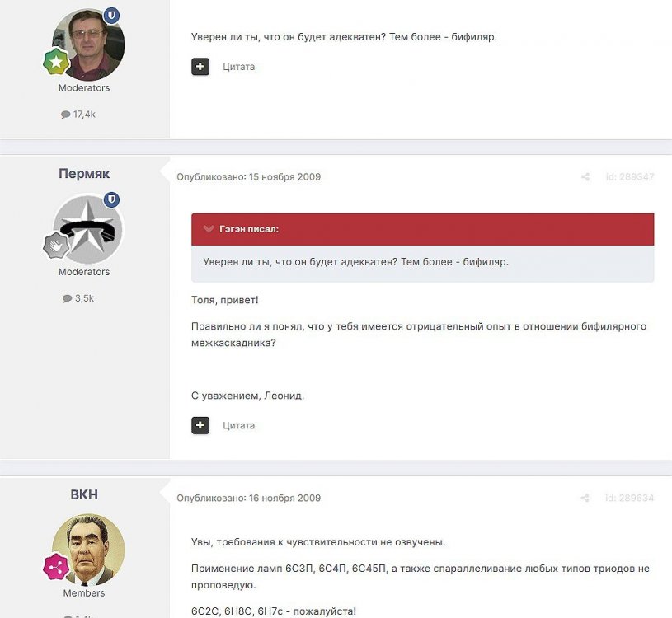672x618 pixels.
Task: Open the post date link '15 ноября 2009'
Action: click(284, 177)
